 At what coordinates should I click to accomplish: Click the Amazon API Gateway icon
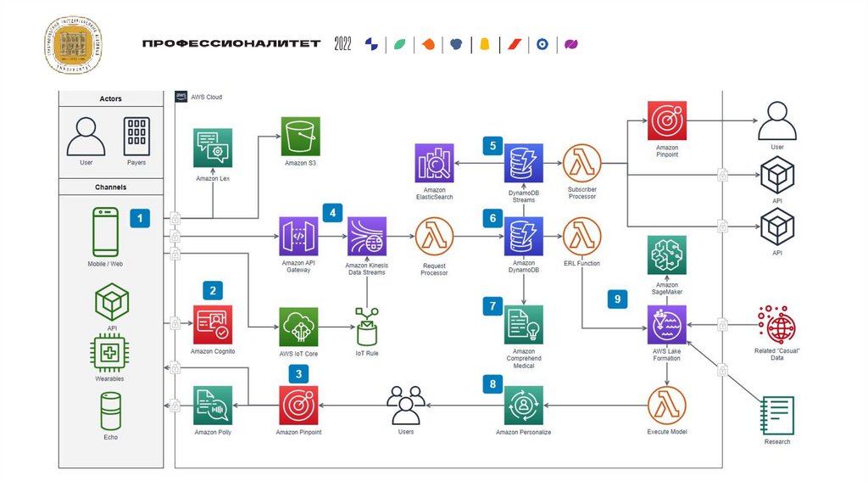pos(298,237)
